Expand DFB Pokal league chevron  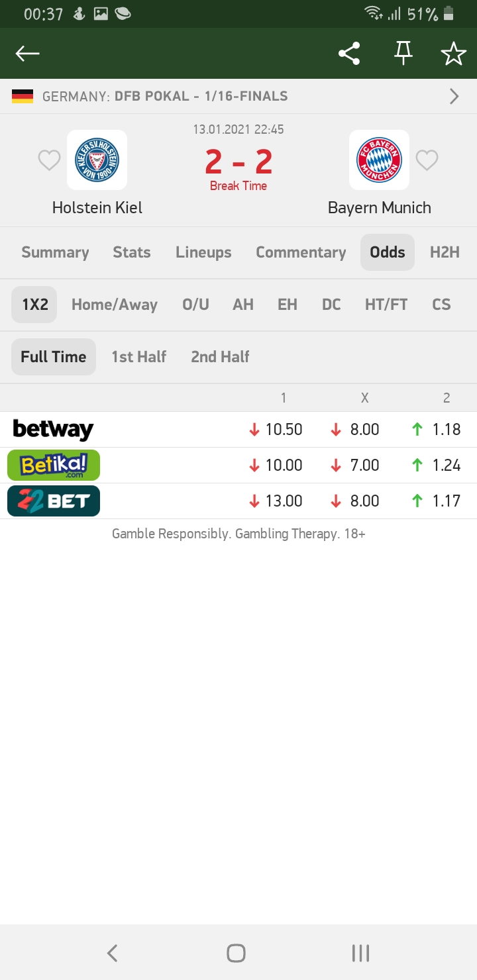coord(454,97)
